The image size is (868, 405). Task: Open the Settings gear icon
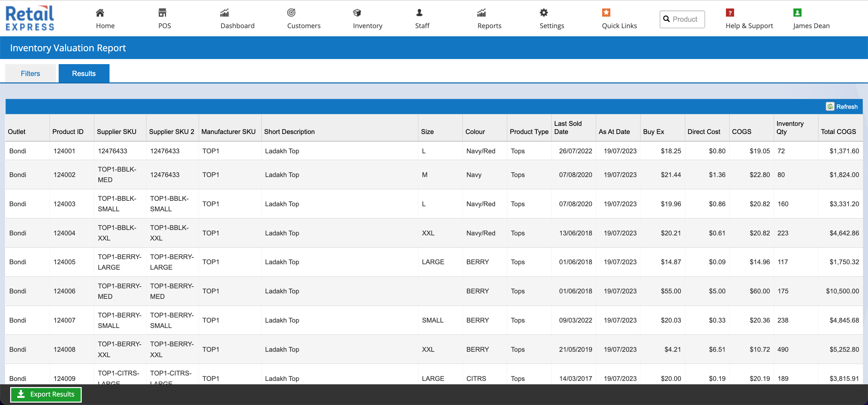point(544,13)
